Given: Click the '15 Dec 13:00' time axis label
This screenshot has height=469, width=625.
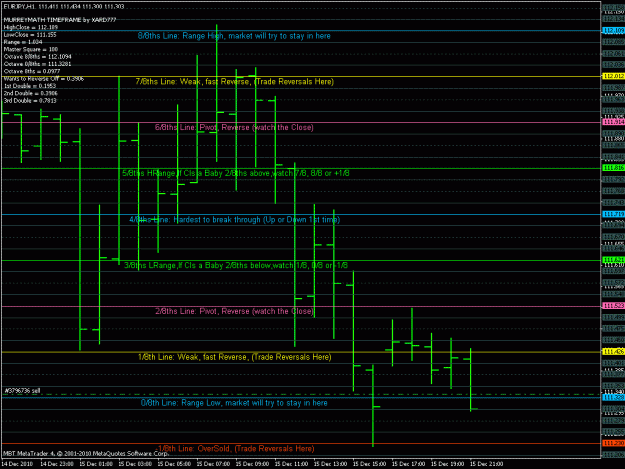Looking at the screenshot, I should [330, 464].
